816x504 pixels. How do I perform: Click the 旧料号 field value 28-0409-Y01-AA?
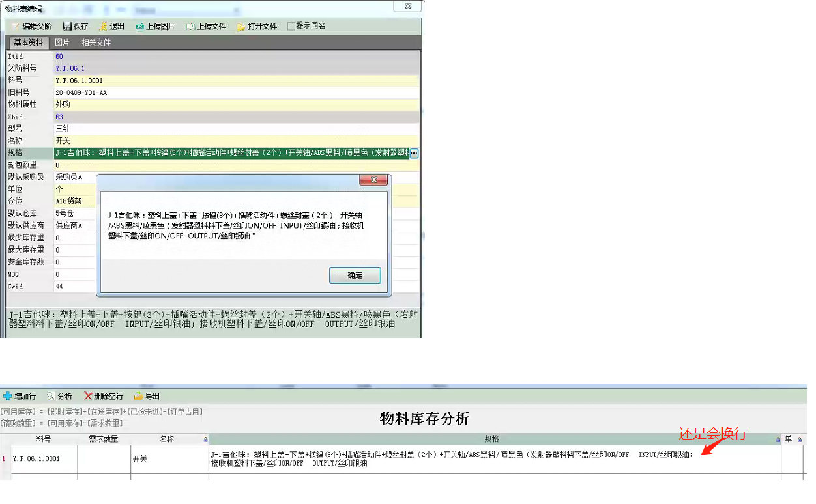tap(81, 92)
